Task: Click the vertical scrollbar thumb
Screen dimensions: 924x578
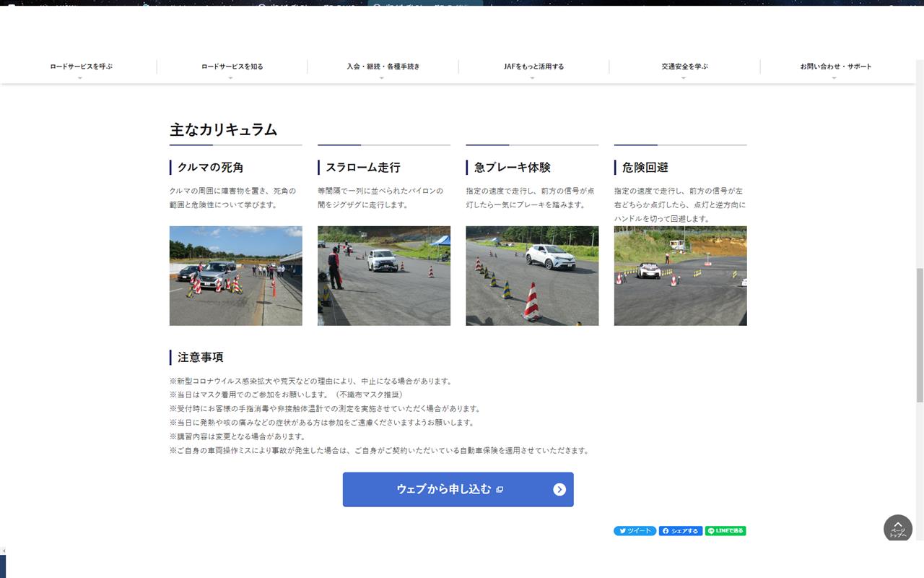Action: coord(920,335)
